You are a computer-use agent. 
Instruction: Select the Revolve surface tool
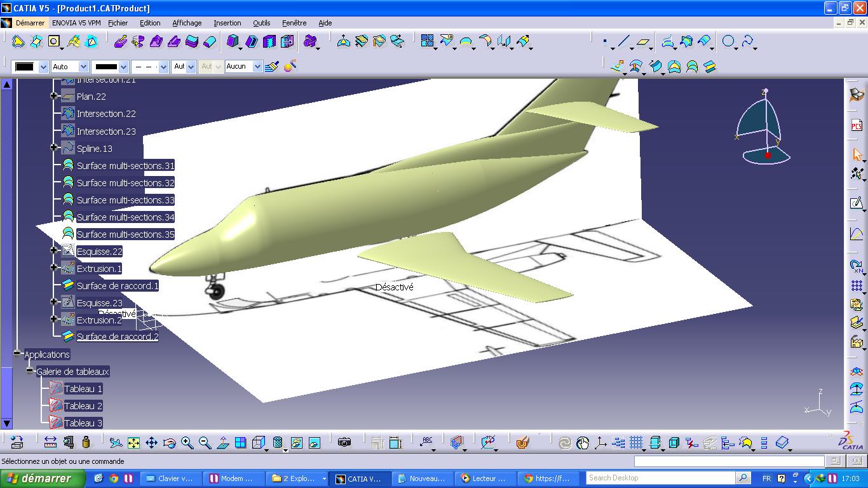tap(138, 42)
